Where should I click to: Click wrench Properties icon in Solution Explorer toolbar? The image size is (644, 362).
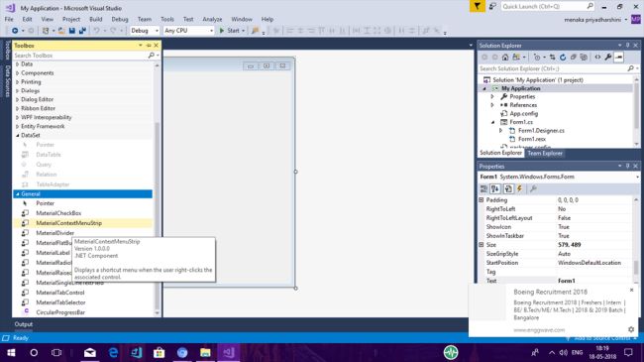click(x=608, y=58)
